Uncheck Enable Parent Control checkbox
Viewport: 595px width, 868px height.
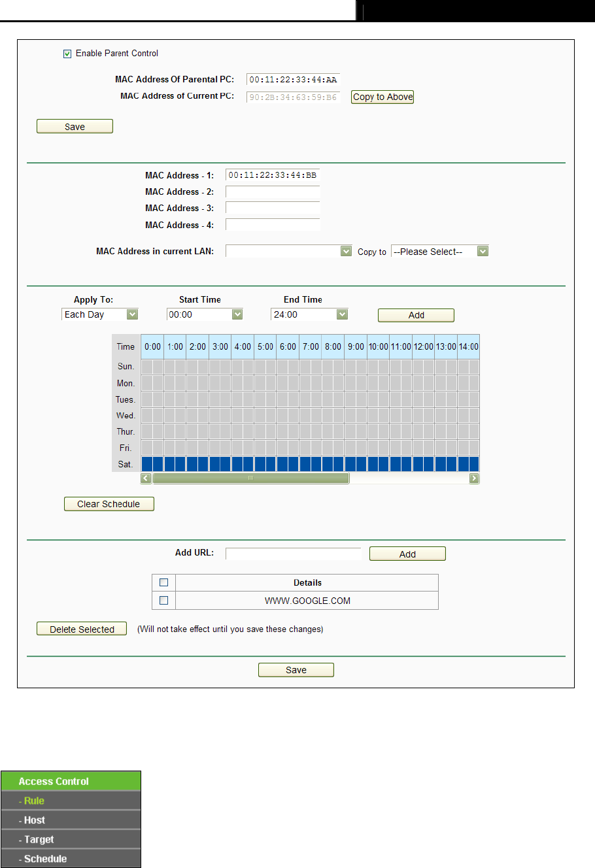click(x=67, y=54)
